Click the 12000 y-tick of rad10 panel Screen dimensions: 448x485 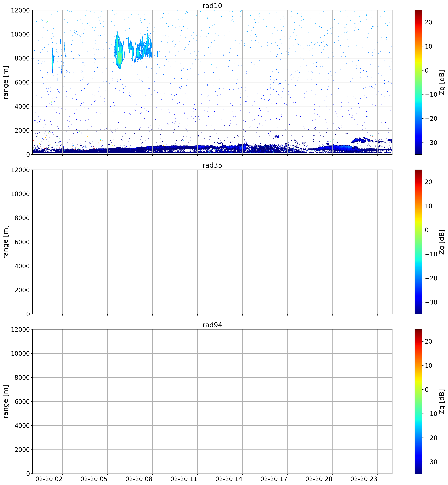pyautogui.click(x=20, y=10)
